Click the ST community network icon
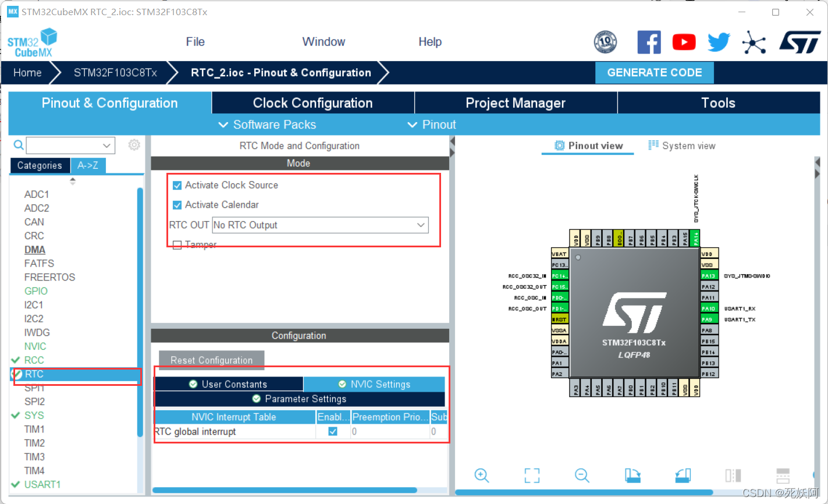Screen dimensions: 828x504 [x=754, y=42]
